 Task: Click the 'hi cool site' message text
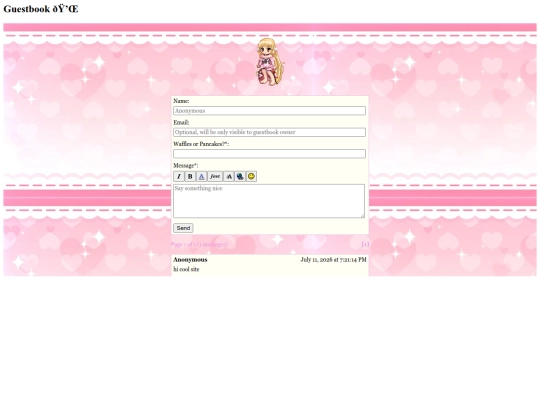click(186, 269)
